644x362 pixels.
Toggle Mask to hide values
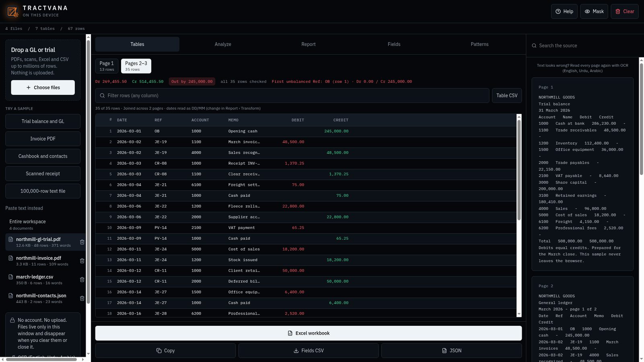pos(594,11)
